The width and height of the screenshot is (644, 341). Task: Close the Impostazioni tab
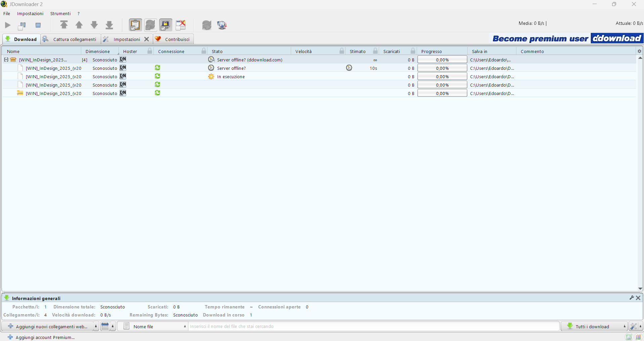click(147, 39)
